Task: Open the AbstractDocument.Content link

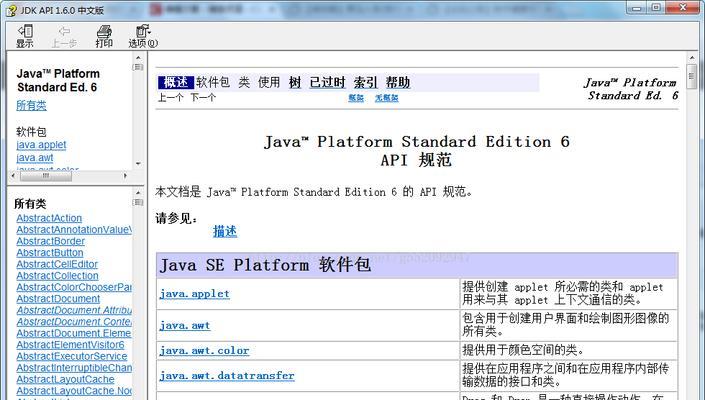Action: pos(74,322)
